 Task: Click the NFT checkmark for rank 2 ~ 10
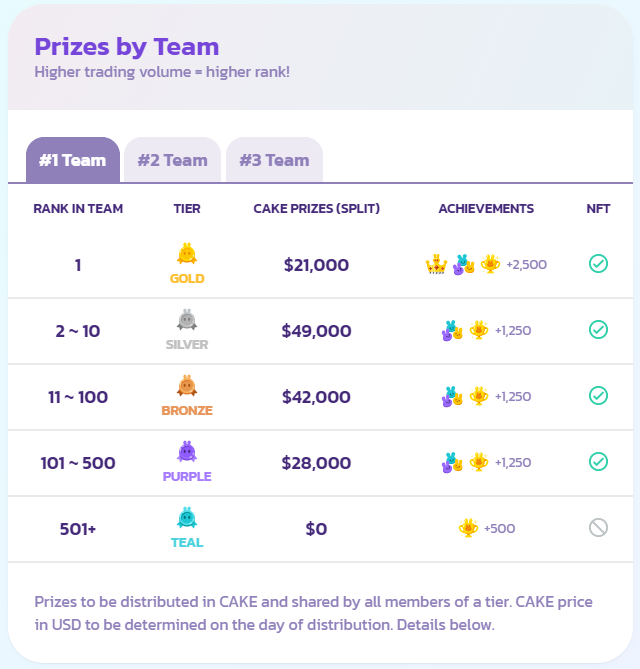[598, 330]
